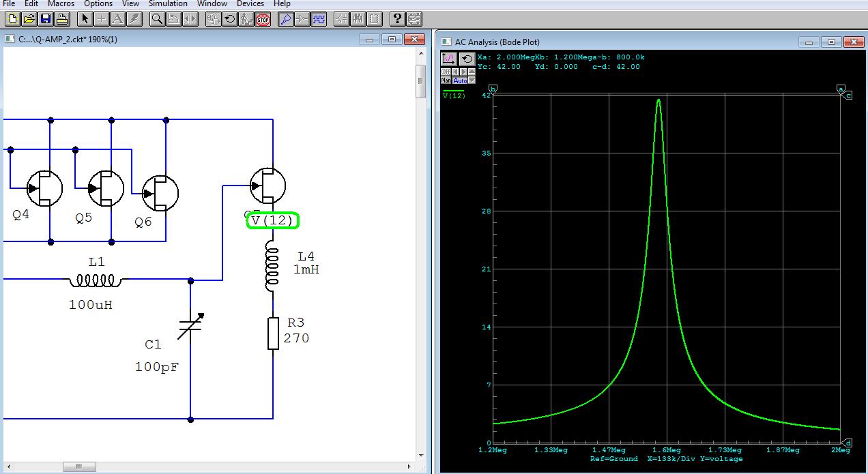
Task: Click cursor marker c at plot top right
Action: coord(848,95)
